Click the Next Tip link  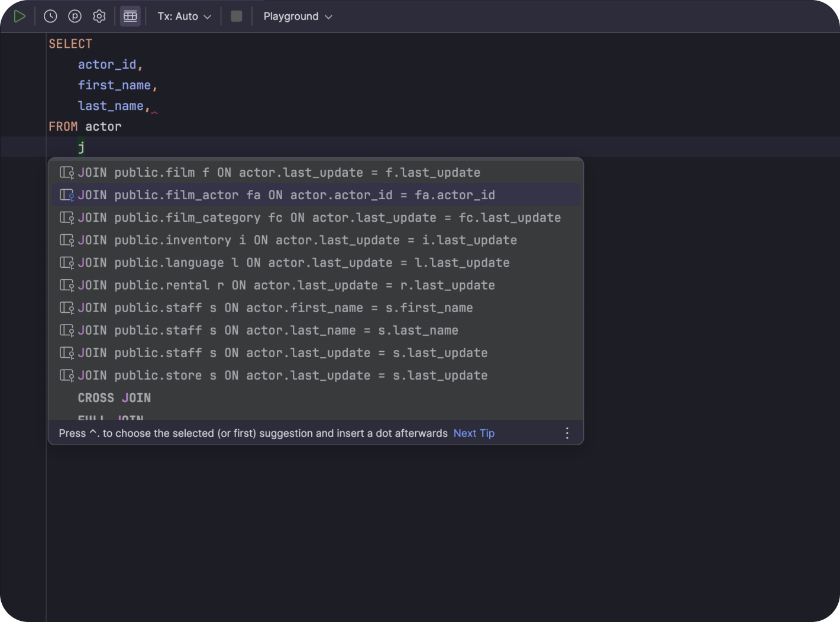coord(473,433)
